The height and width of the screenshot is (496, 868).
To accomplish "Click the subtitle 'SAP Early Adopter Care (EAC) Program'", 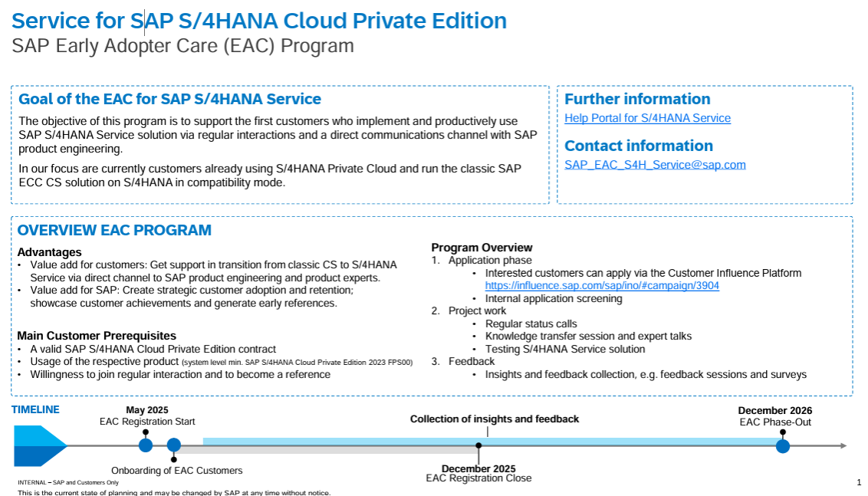I will click(182, 45).
